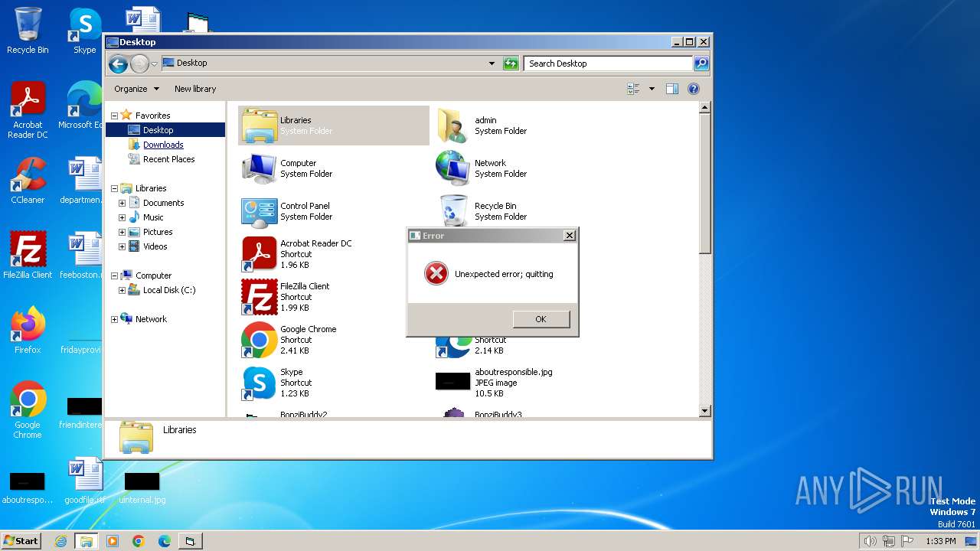
Task: Click OK in the Error dialog
Action: pyautogui.click(x=541, y=319)
